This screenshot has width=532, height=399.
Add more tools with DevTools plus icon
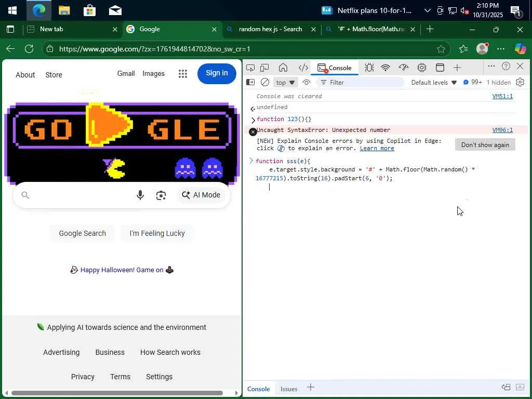pos(457,68)
